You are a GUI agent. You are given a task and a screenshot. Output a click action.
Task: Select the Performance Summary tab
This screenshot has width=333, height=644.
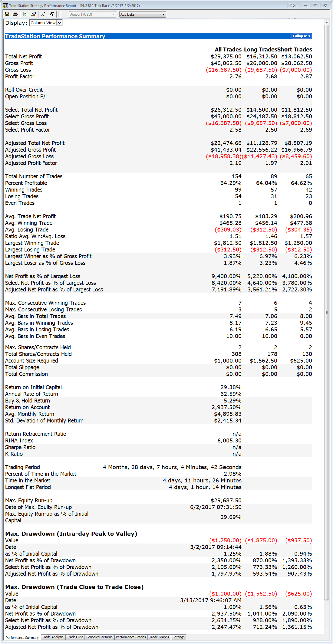click(22, 637)
